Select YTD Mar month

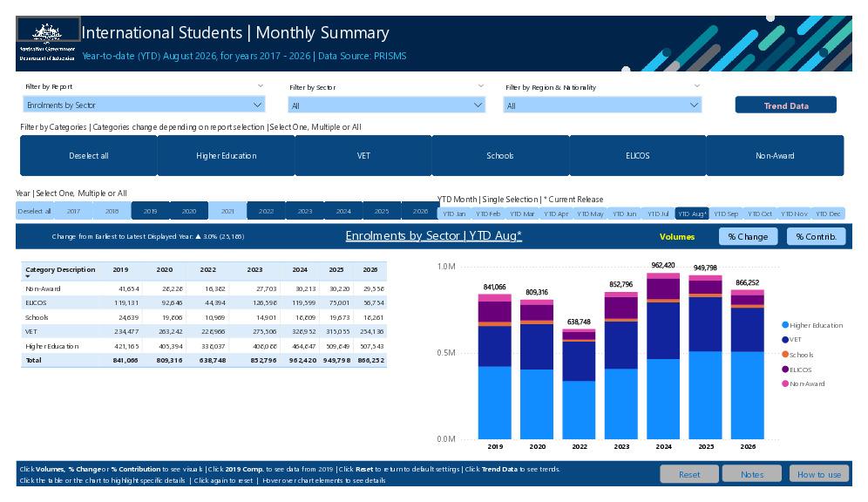click(x=522, y=214)
